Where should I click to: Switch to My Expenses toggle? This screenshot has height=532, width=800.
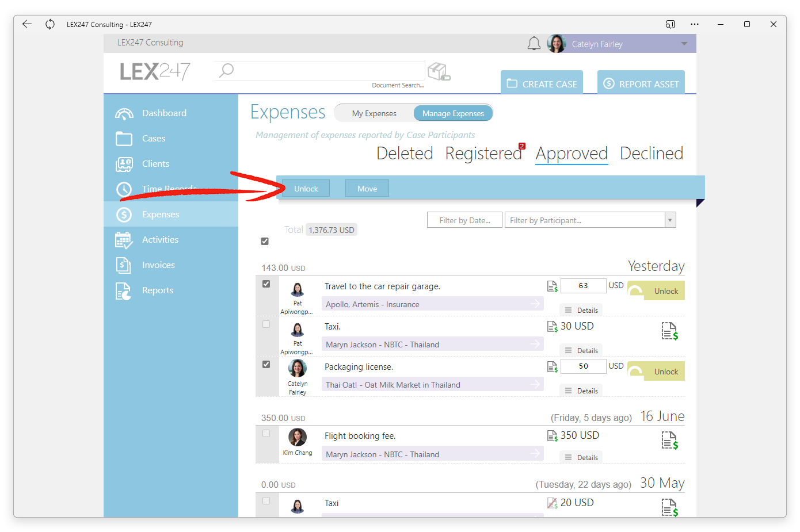click(374, 113)
